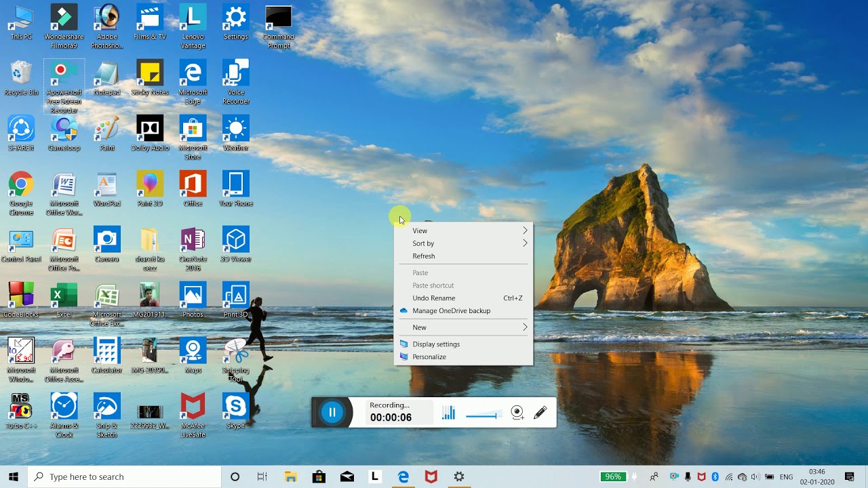This screenshot has height=488, width=868.
Task: Select Undo Rename in context menu
Action: [x=434, y=298]
